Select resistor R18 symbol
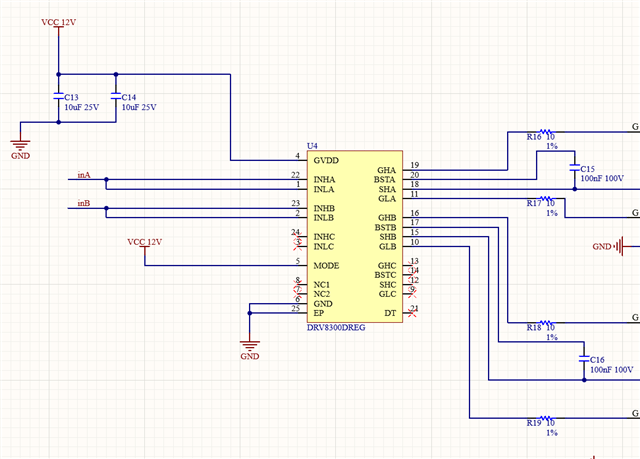Screen dimensions: 640x459 point(545,323)
